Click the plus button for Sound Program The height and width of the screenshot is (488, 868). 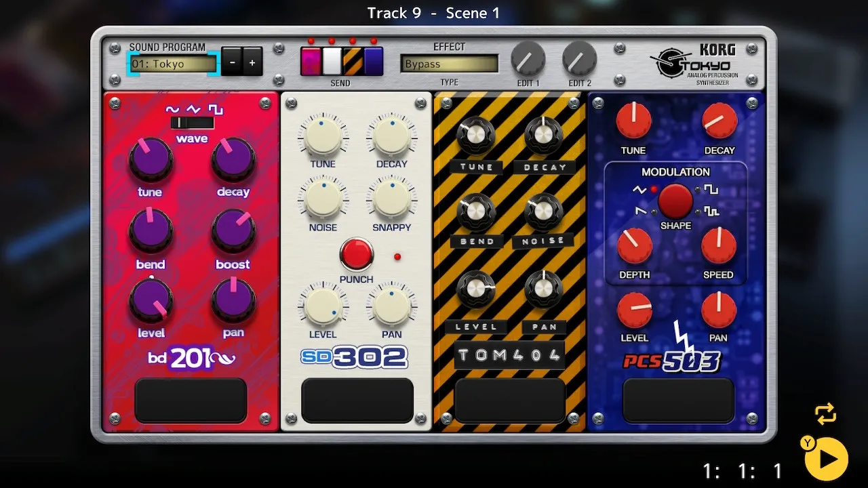click(x=252, y=62)
